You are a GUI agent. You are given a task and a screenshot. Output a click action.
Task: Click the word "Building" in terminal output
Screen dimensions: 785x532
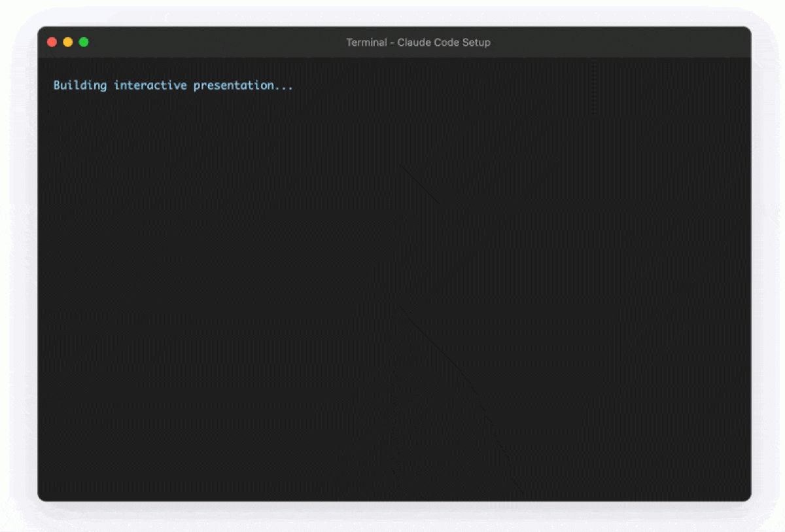(x=80, y=86)
